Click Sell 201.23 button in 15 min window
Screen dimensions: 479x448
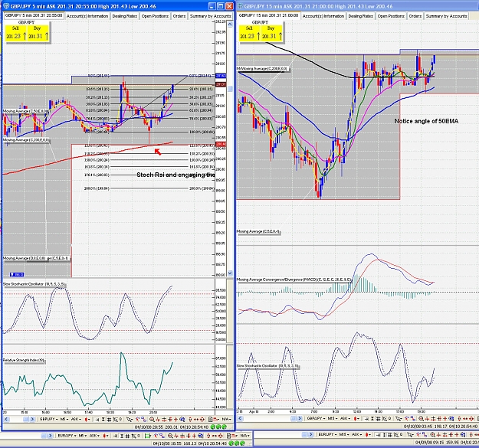[x=249, y=33]
